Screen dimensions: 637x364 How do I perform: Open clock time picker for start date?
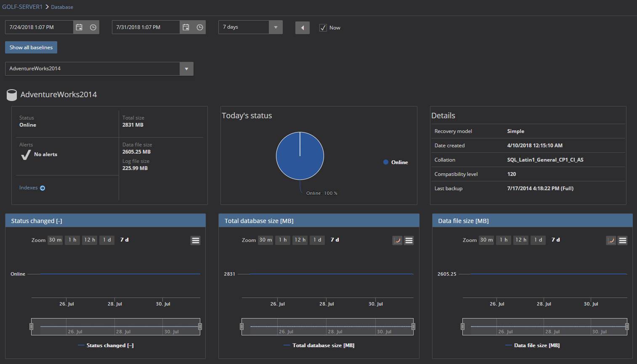coord(93,27)
